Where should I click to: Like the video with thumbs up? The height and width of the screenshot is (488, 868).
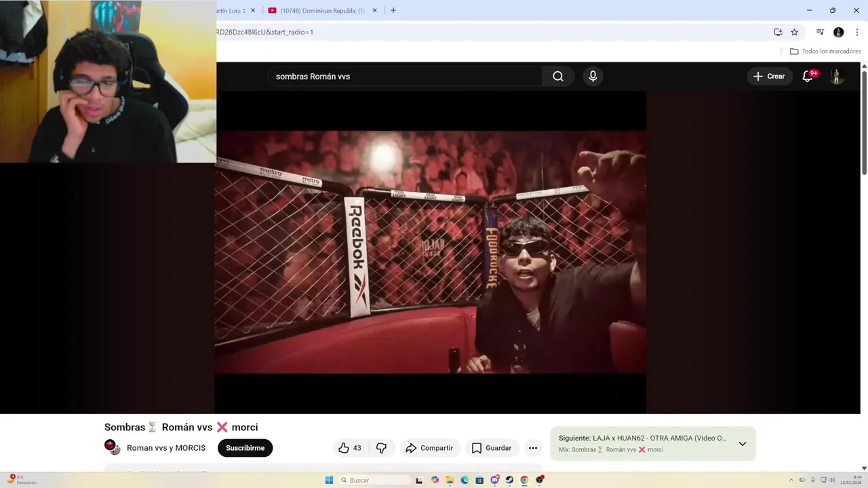pyautogui.click(x=351, y=448)
